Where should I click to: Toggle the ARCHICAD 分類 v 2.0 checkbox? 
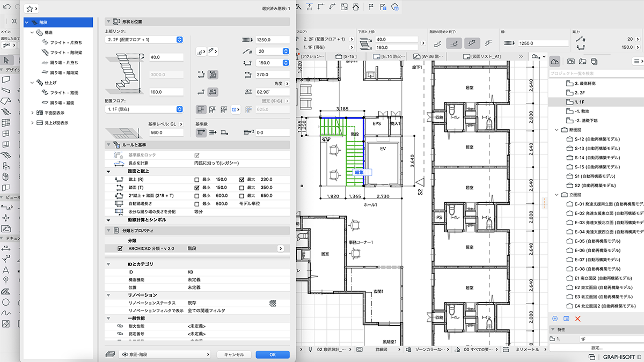120,249
